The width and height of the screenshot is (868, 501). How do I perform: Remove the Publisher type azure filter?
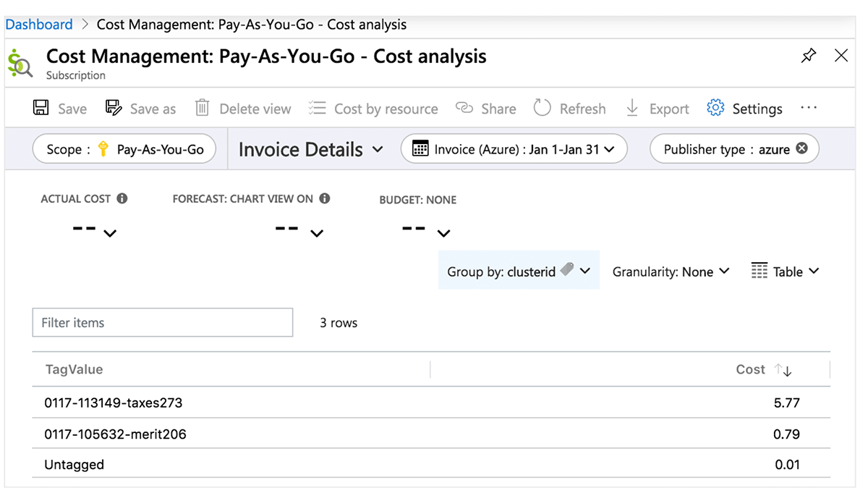[x=801, y=148]
